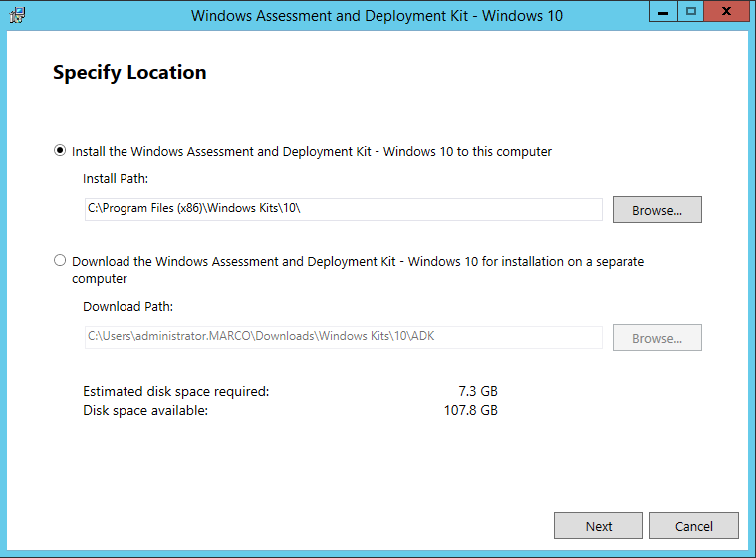Browse for a new install path folder
The image size is (756, 558).
pos(657,210)
